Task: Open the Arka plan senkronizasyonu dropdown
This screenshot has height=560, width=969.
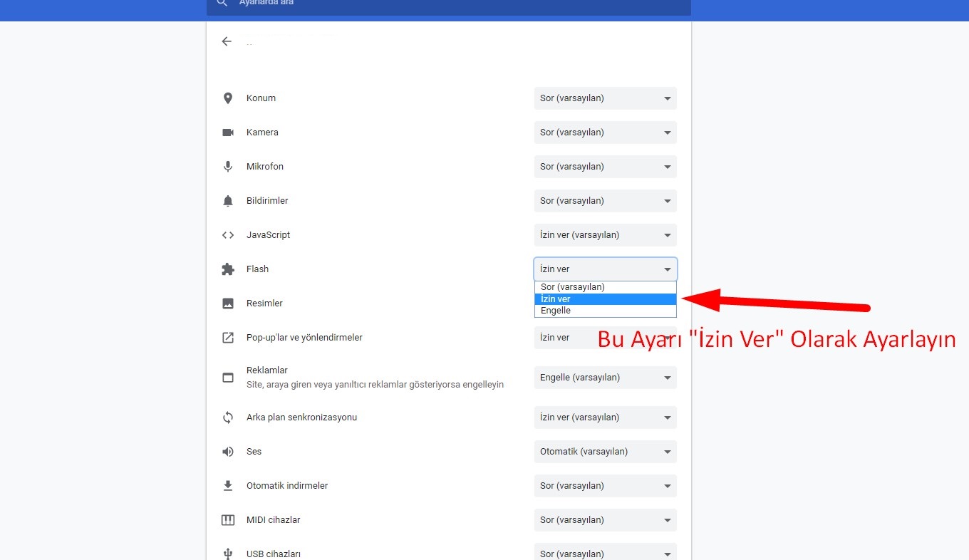Action: [606, 418]
